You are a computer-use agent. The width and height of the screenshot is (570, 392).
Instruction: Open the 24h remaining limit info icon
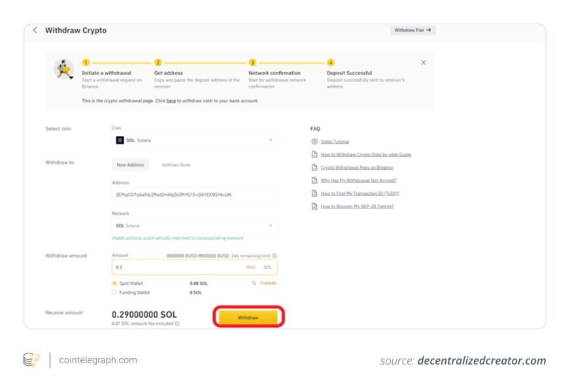pyautogui.click(x=275, y=255)
